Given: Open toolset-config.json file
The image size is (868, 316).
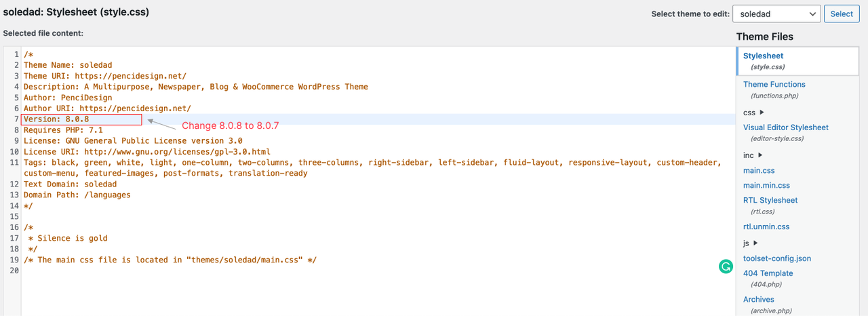Looking at the screenshot, I should [x=777, y=258].
